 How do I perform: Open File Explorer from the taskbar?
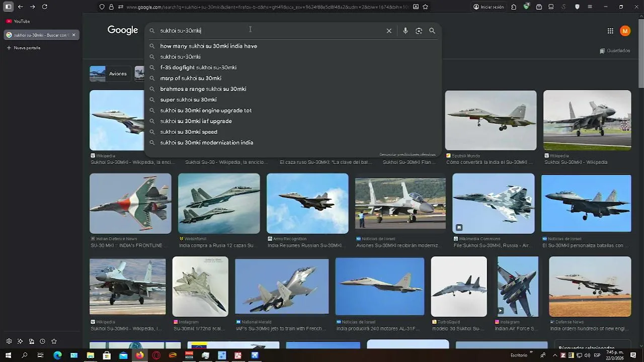point(90,355)
